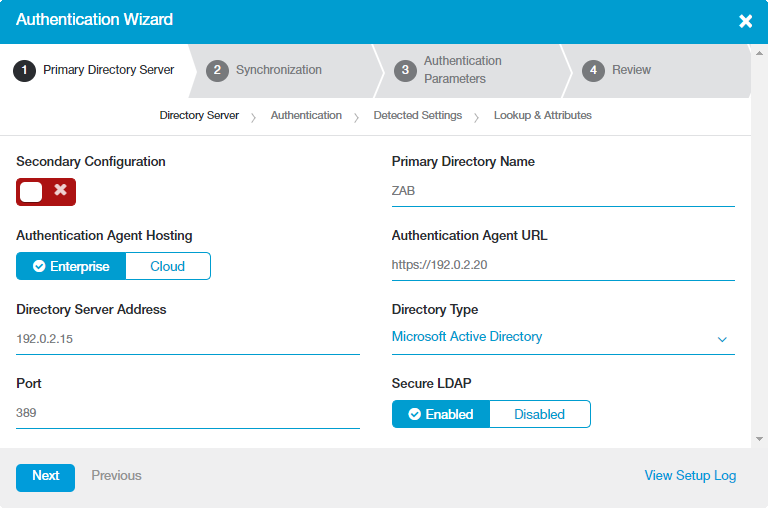Open the Directory Server sub-step
Viewport: 768px width, 508px height.
tap(199, 115)
